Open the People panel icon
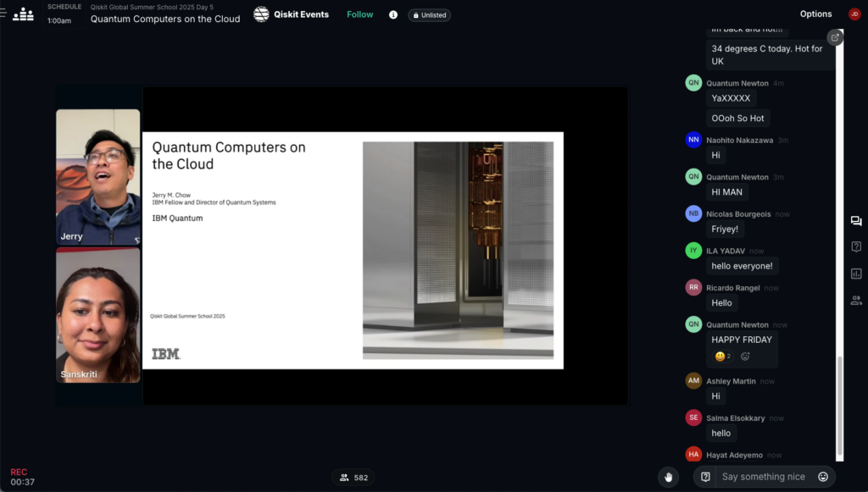 point(856,300)
